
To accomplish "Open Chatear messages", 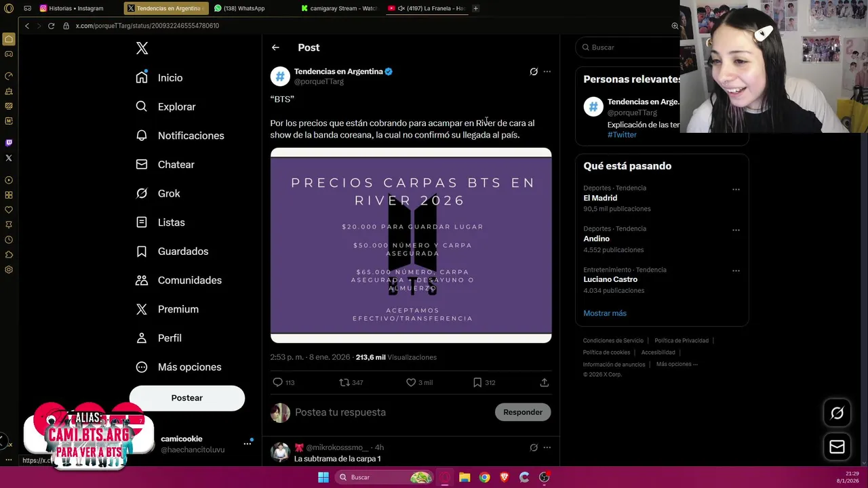I will point(165,165).
